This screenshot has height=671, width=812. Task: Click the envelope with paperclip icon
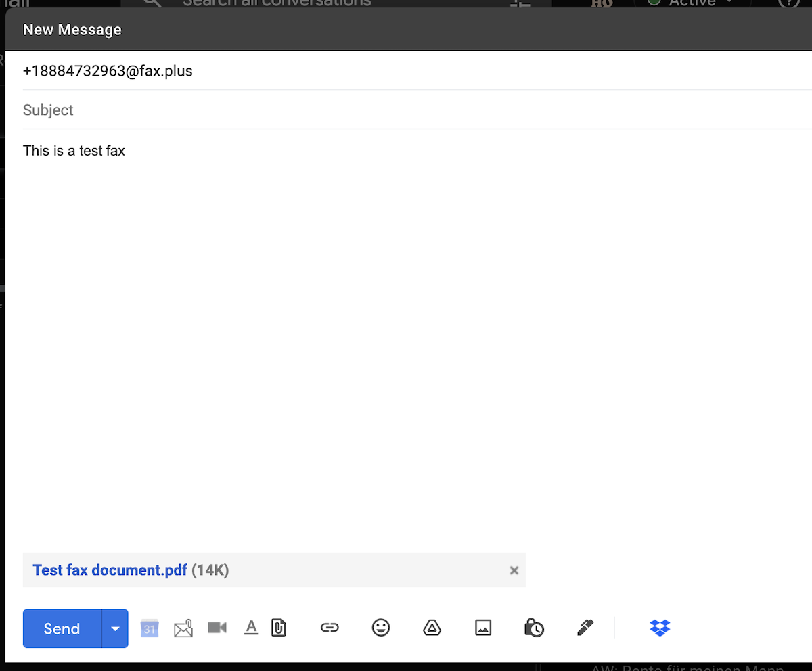point(183,628)
